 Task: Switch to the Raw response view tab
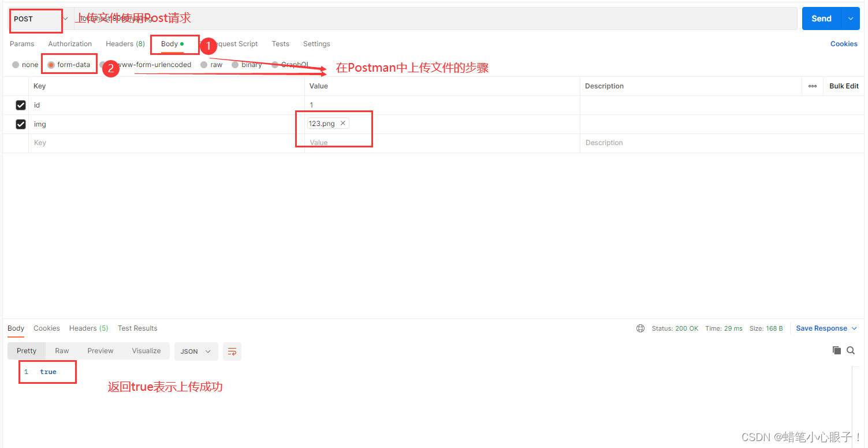click(x=62, y=350)
